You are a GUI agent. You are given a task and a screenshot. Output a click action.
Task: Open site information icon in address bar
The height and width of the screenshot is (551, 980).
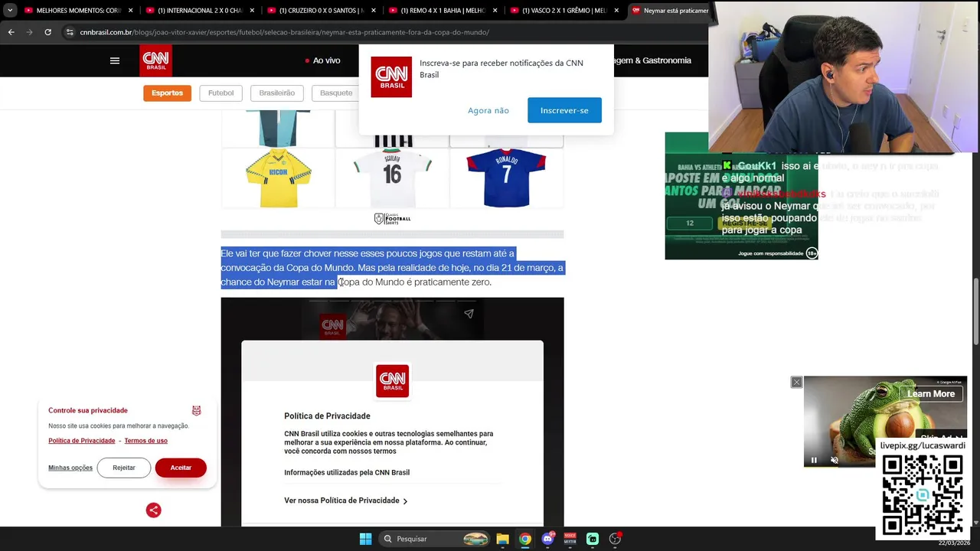[70, 32]
